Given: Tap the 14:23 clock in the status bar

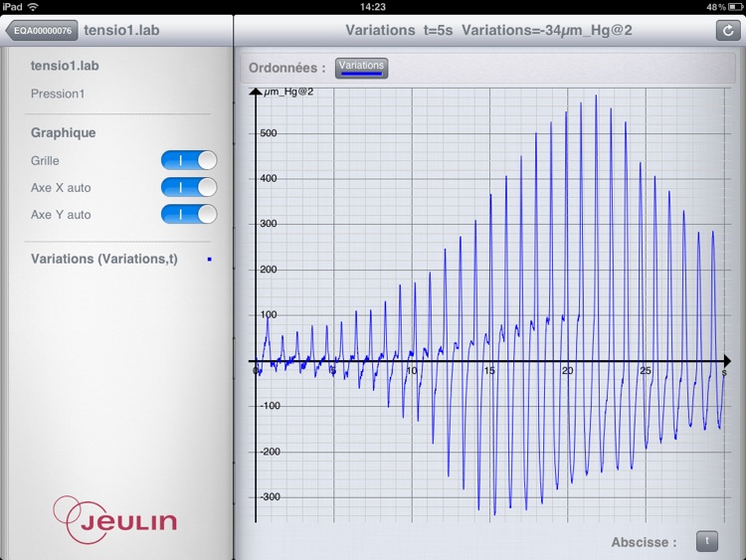Looking at the screenshot, I should click(373, 7).
